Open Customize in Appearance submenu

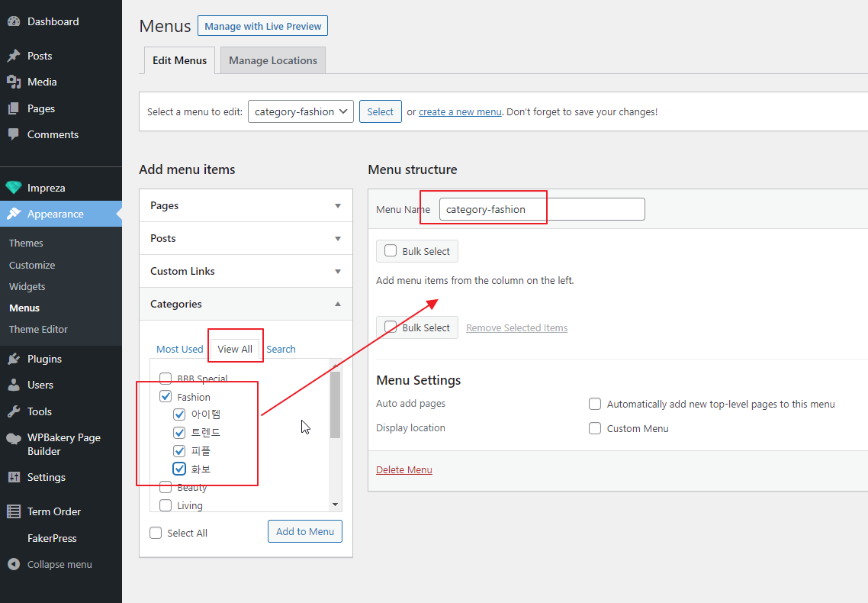coord(32,265)
